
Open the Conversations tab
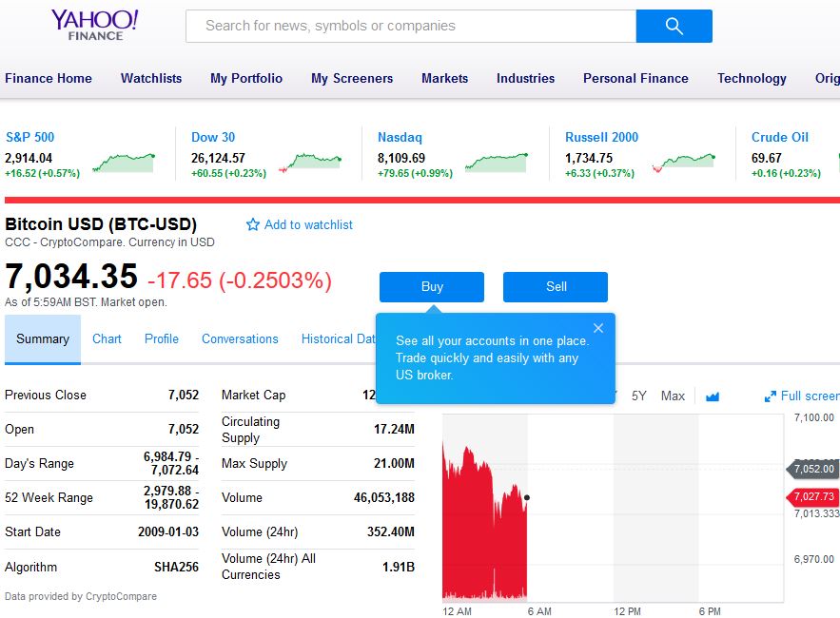(240, 338)
